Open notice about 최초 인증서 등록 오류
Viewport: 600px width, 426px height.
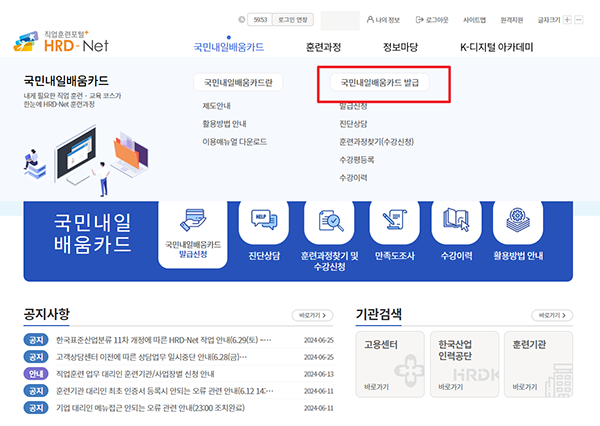pos(165,391)
